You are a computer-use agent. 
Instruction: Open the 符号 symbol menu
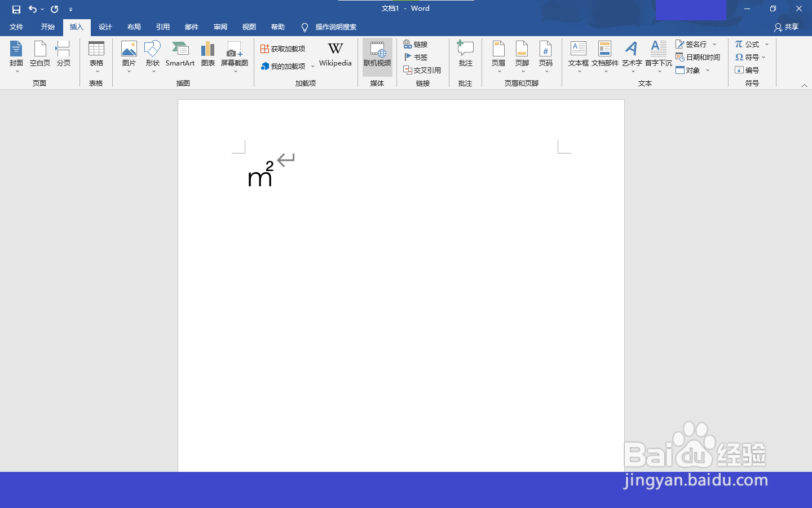pos(751,57)
